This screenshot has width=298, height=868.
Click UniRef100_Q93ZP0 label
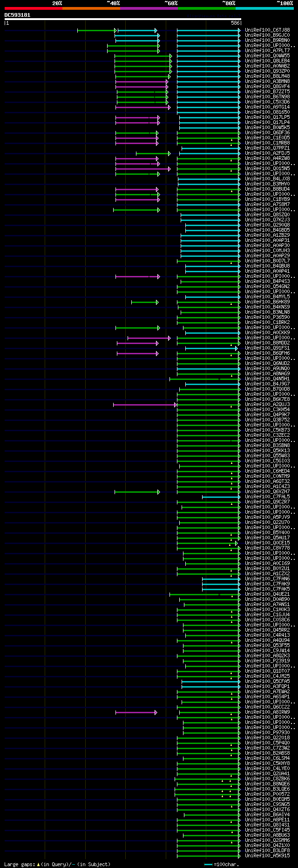[x=267, y=71]
